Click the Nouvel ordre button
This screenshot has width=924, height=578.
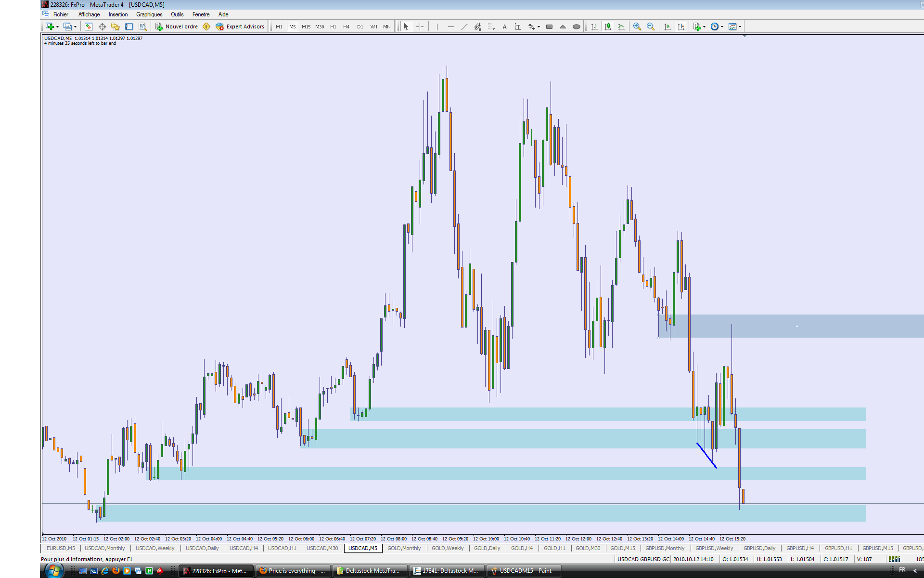[177, 26]
